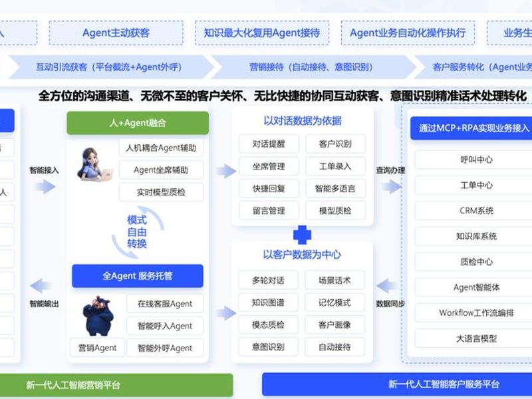Select the Agent业务自动化操作执行 box
Viewport: 532px width, 399px height.
pos(408,33)
